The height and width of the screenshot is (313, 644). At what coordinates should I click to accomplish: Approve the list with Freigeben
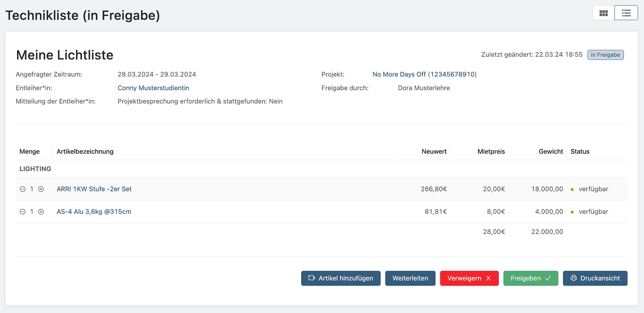pyautogui.click(x=530, y=278)
